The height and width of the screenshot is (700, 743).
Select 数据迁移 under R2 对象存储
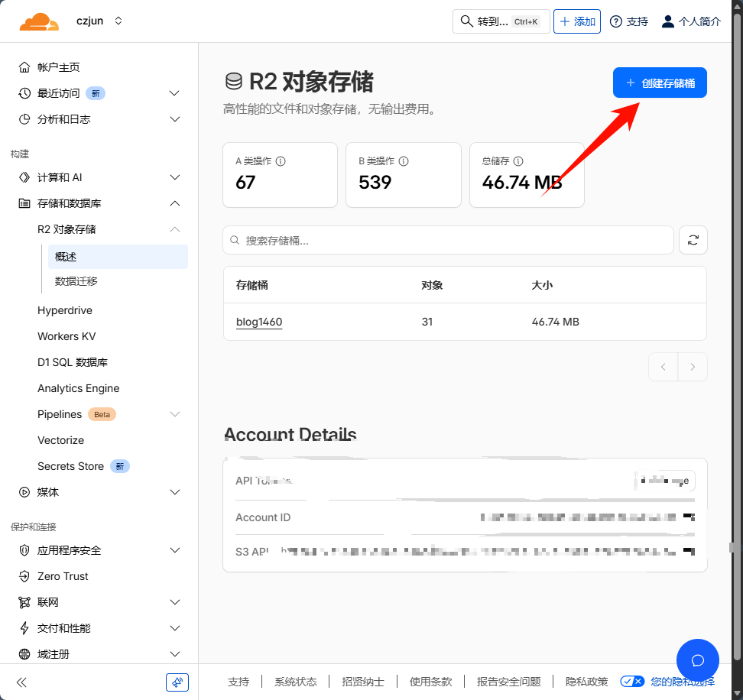click(76, 281)
